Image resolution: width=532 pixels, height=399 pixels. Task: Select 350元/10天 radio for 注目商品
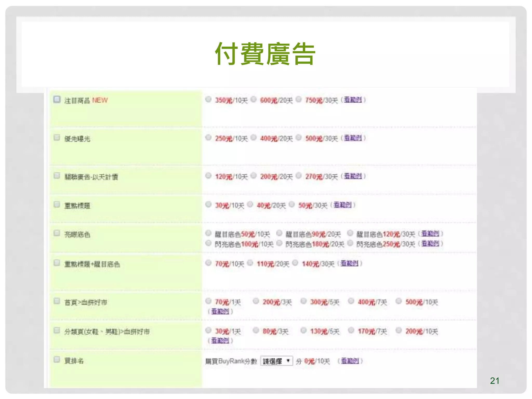(x=208, y=99)
